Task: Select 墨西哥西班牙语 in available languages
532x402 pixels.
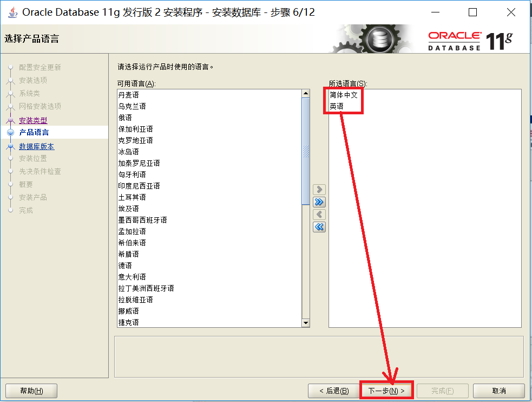Action: pos(209,220)
